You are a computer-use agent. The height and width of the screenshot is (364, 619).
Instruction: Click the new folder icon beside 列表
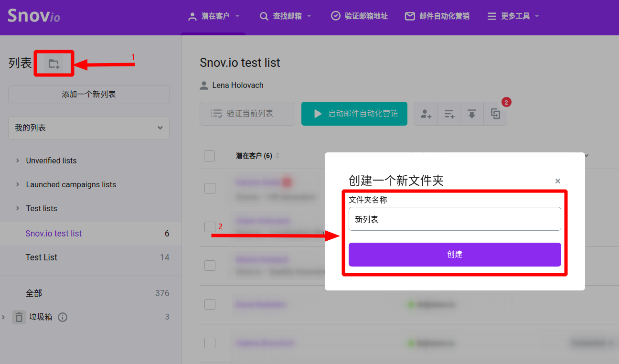click(53, 64)
